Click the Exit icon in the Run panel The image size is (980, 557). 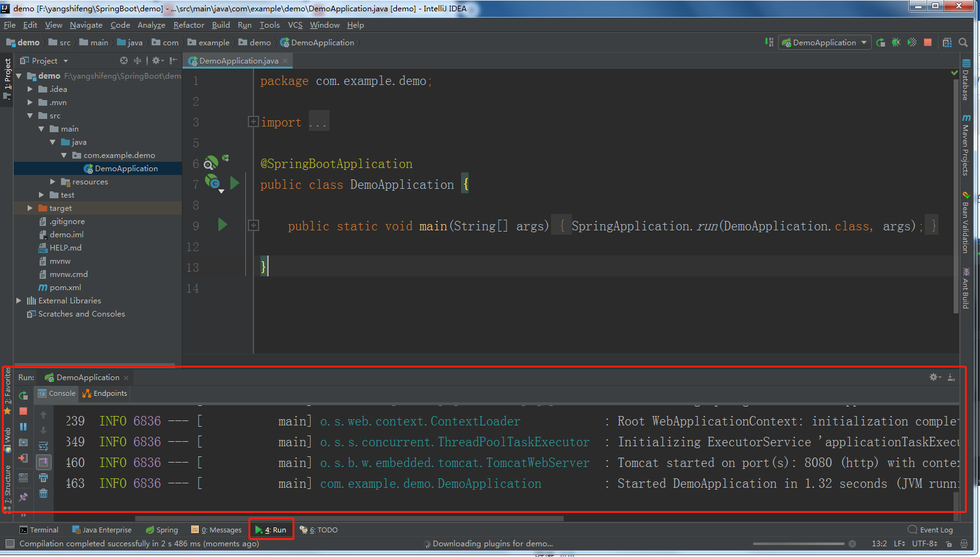(23, 458)
